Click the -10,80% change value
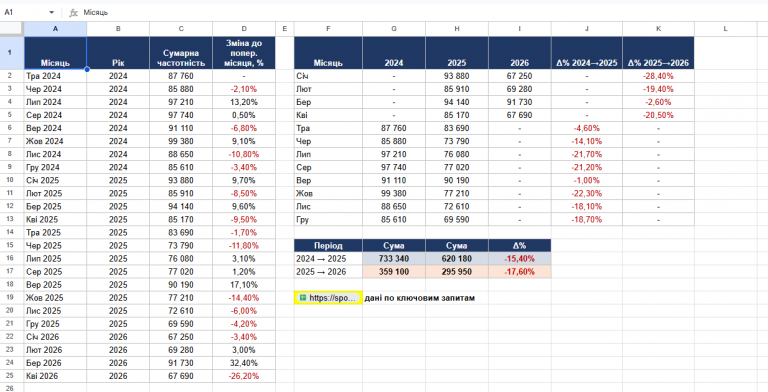The image size is (768, 392). pos(244,154)
